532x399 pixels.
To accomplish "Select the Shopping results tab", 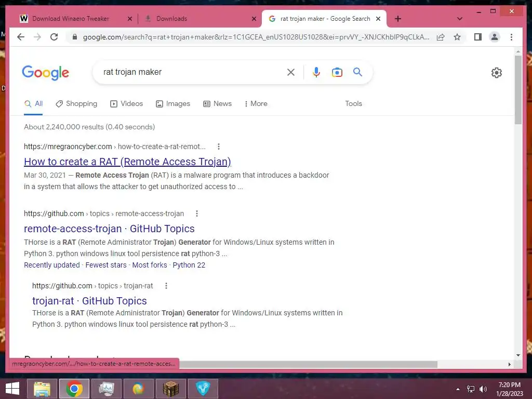I will (76, 103).
